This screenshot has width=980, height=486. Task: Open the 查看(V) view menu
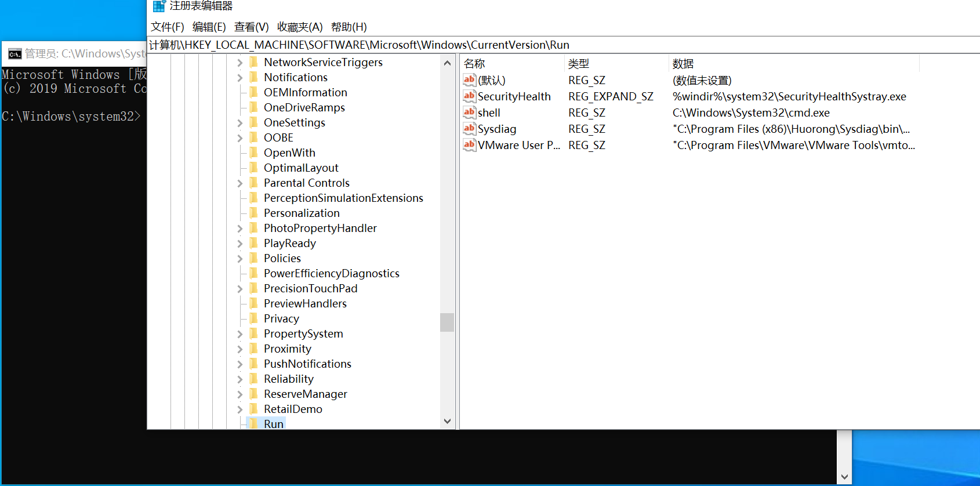[251, 27]
